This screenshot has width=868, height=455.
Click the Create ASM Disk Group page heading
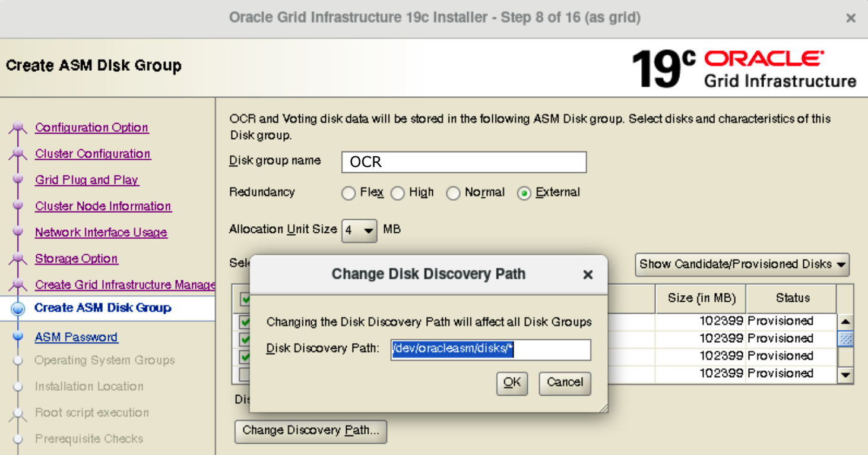[94, 65]
